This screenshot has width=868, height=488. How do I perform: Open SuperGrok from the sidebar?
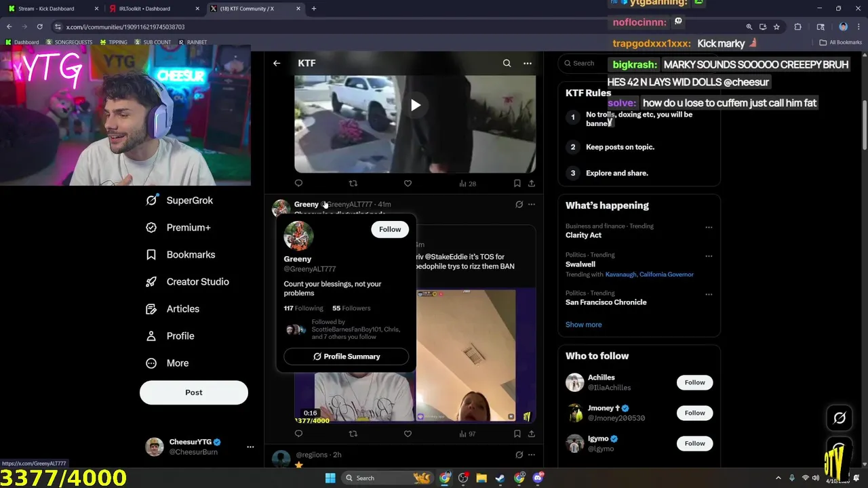180,201
